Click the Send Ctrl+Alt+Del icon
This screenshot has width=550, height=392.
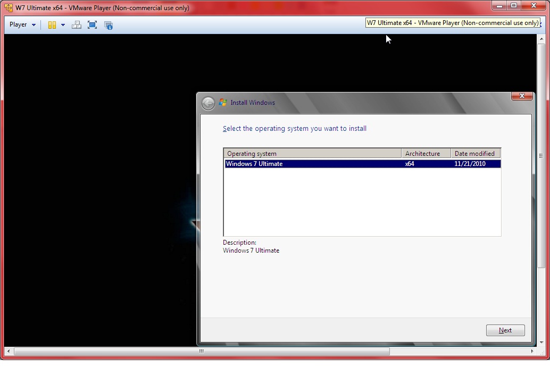click(77, 25)
